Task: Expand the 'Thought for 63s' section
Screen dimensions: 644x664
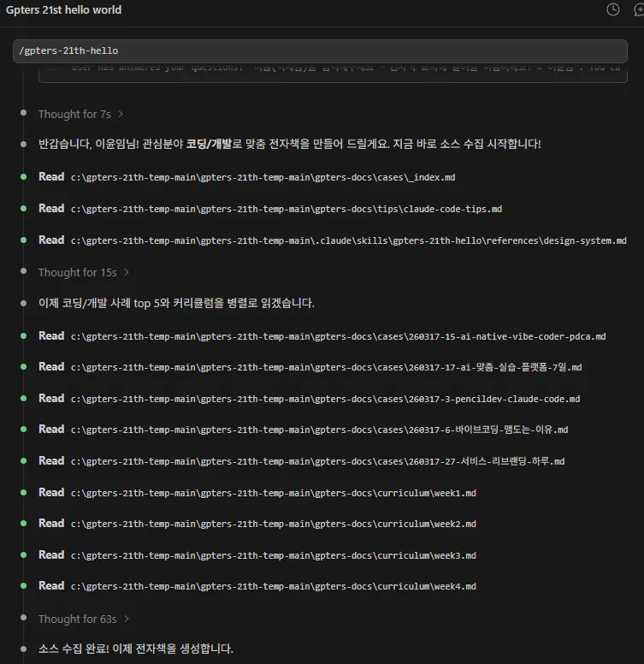Action: (x=84, y=620)
